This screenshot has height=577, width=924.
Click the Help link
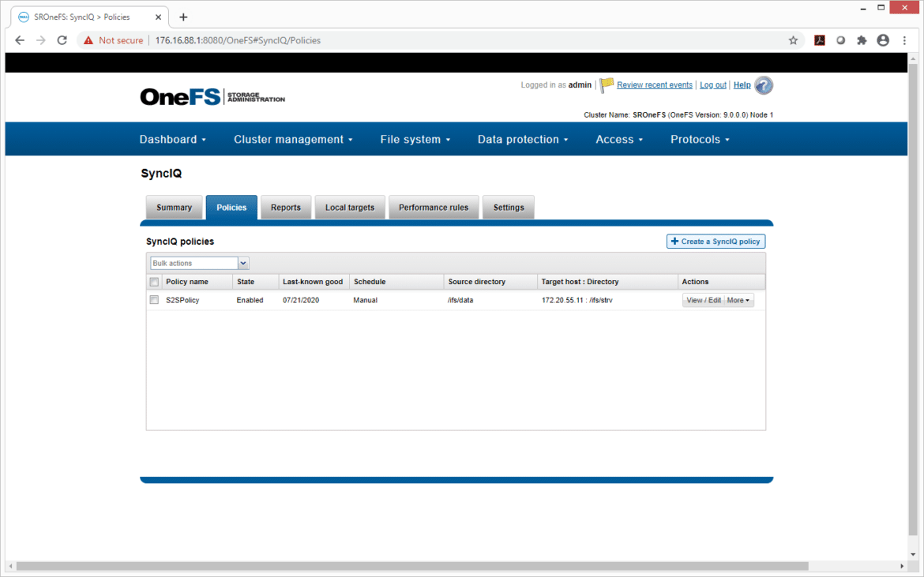(742, 84)
